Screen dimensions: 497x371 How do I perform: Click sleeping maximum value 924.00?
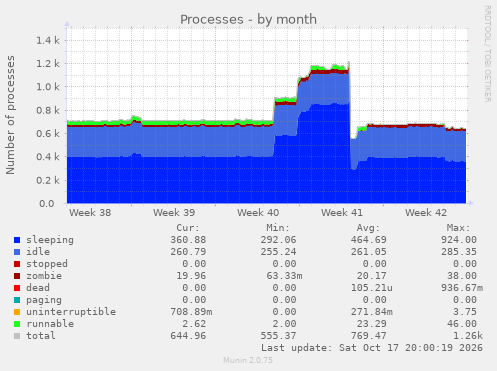point(459,240)
